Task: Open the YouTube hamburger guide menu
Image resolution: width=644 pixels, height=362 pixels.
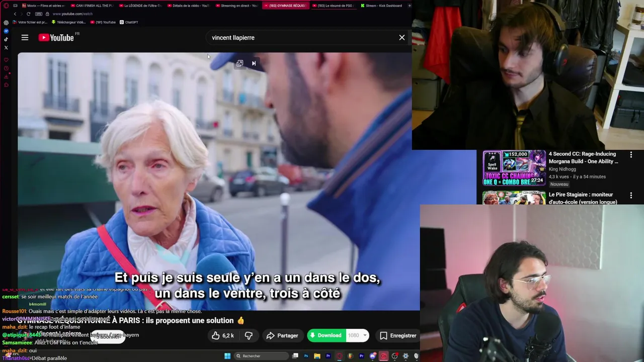Action: pos(25,37)
